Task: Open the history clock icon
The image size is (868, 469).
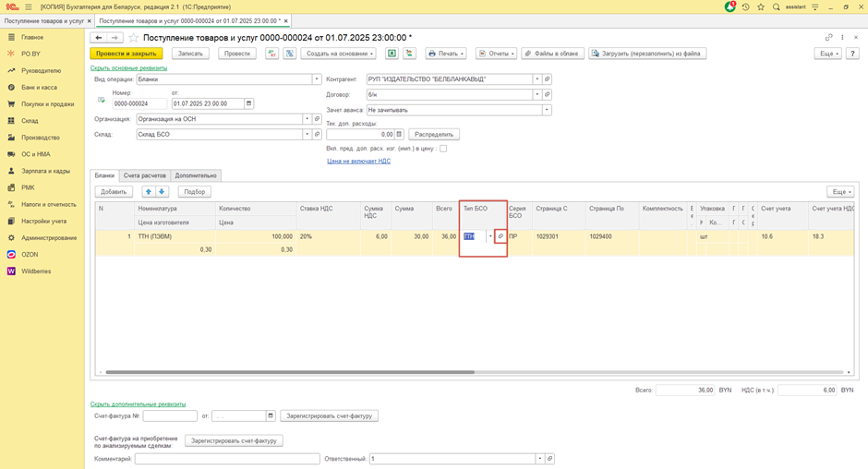Action: [746, 7]
